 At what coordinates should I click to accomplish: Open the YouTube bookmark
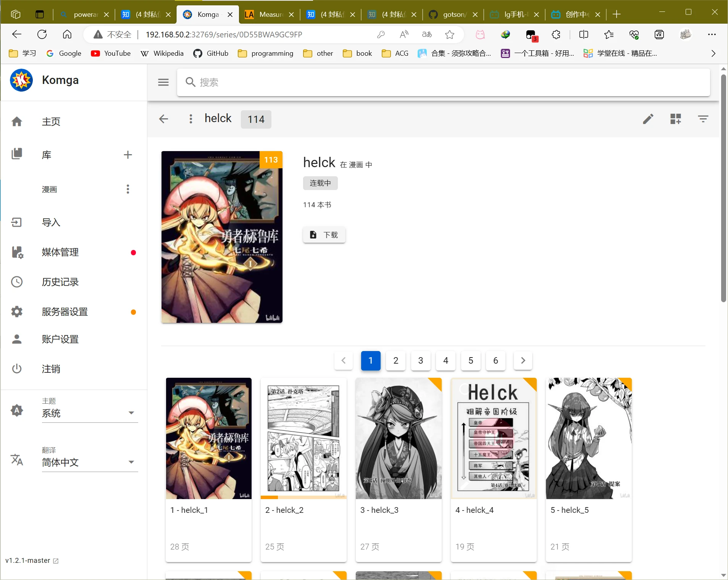tap(111, 53)
